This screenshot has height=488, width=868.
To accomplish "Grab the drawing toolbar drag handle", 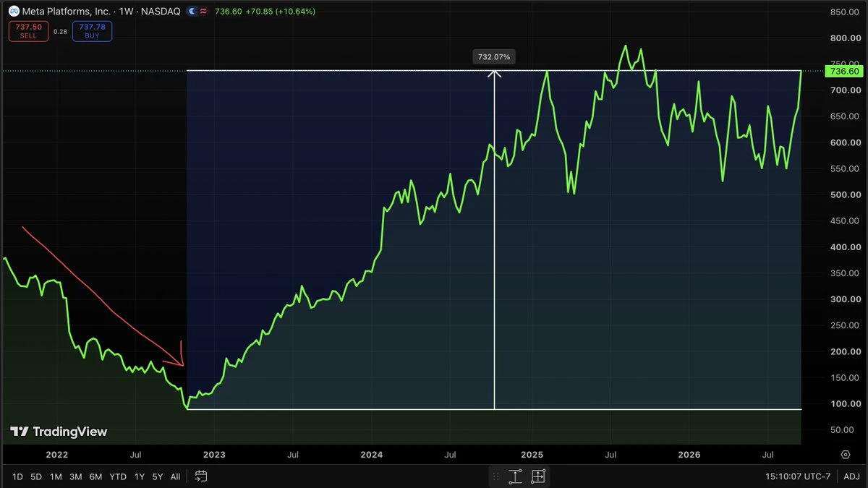I will (496, 476).
